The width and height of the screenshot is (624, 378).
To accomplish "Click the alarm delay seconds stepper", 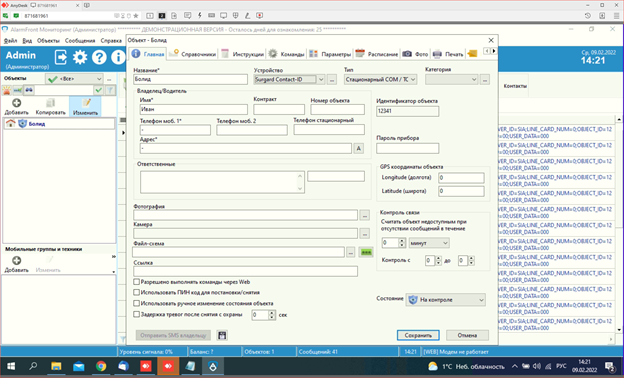I will click(x=271, y=315).
